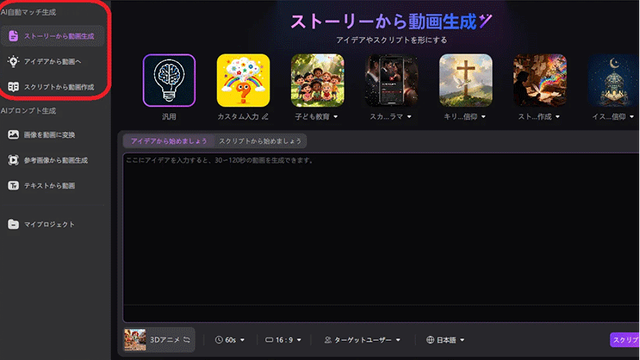Click the text-to-video icon
The height and width of the screenshot is (360, 640).
pos(13,186)
